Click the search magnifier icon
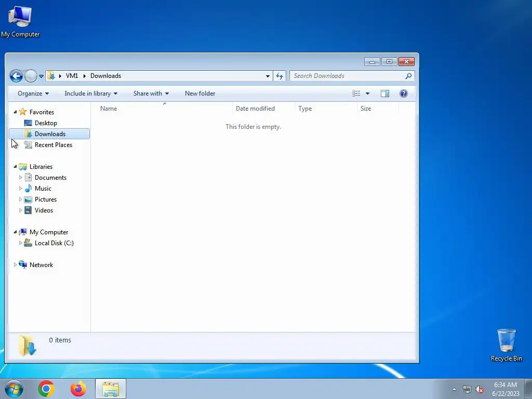Image resolution: width=532 pixels, height=399 pixels. [x=408, y=76]
